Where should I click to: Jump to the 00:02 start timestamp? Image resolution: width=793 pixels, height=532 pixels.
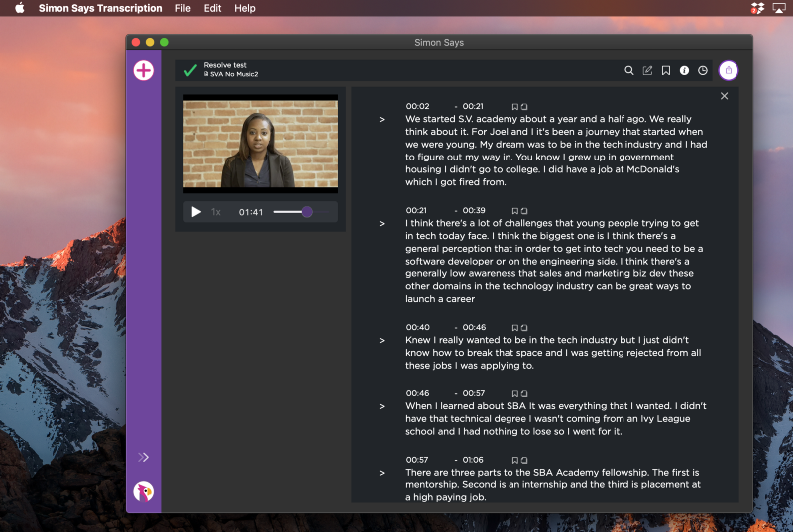[x=417, y=106]
